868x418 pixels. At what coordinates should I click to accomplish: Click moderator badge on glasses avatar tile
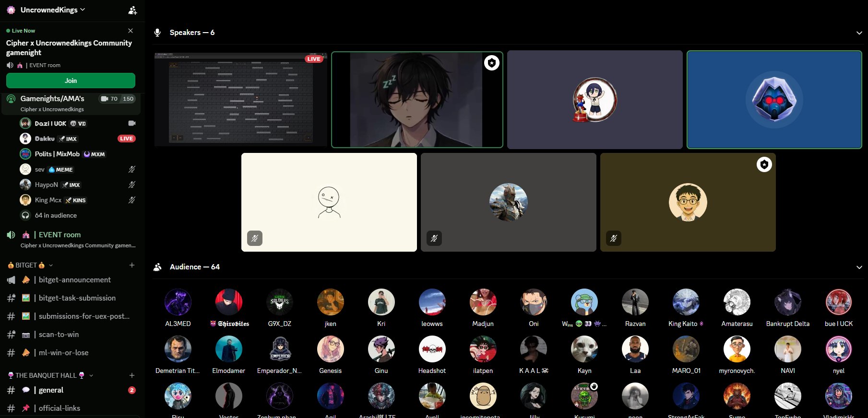(x=764, y=165)
